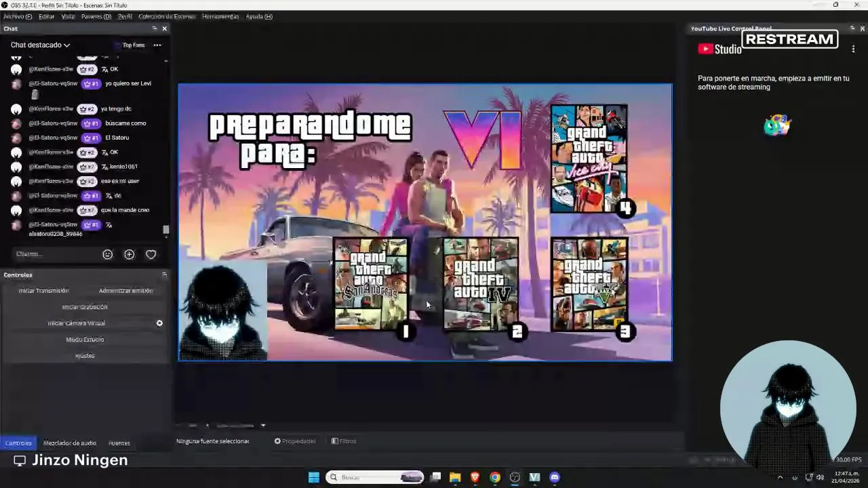The width and height of the screenshot is (868, 488).
Task: Open network icon in system tray
Action: click(x=808, y=477)
